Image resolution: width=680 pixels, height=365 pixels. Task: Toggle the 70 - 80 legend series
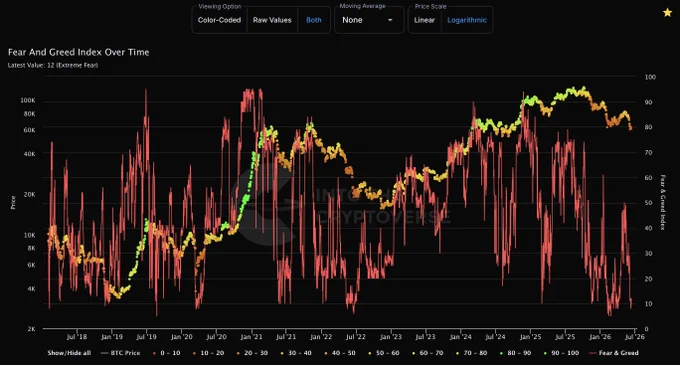pos(471,353)
